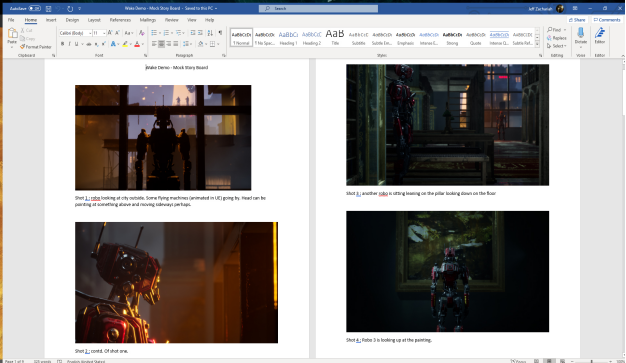Image resolution: width=626 pixels, height=363 pixels.
Task: Decrease paragraph indent
Action: (x=193, y=33)
